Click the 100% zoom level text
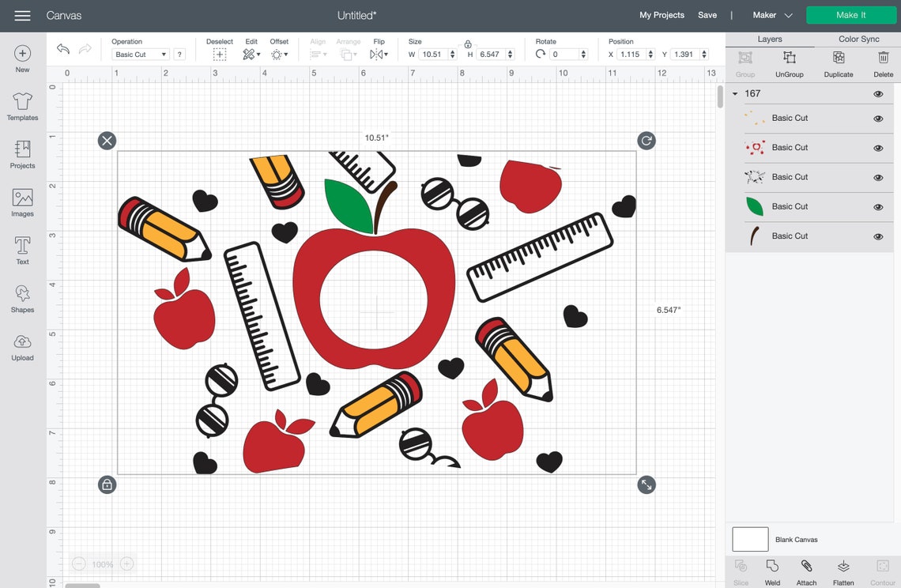The width and height of the screenshot is (901, 588). [103, 564]
